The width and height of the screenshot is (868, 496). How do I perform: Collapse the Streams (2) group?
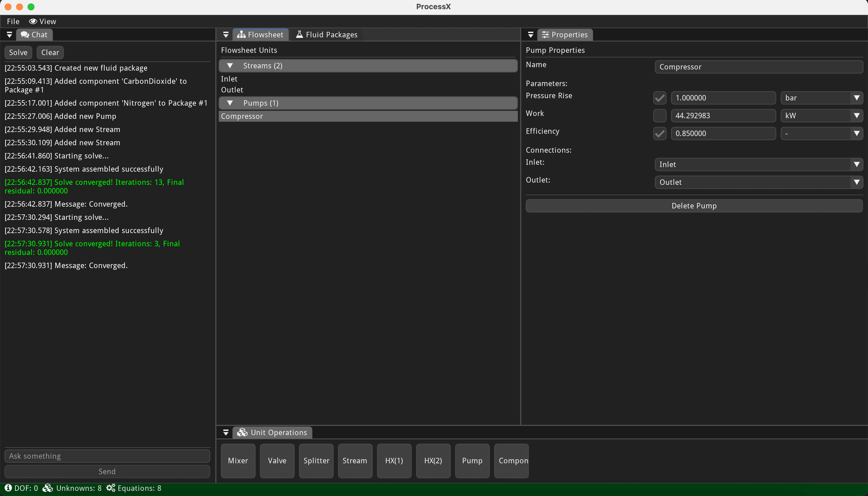(230, 65)
